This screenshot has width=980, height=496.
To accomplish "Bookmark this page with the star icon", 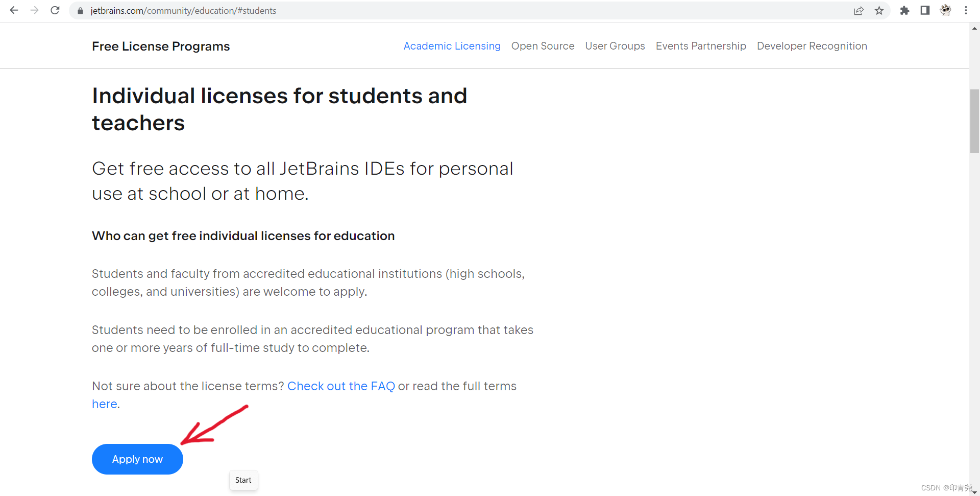I will point(879,11).
